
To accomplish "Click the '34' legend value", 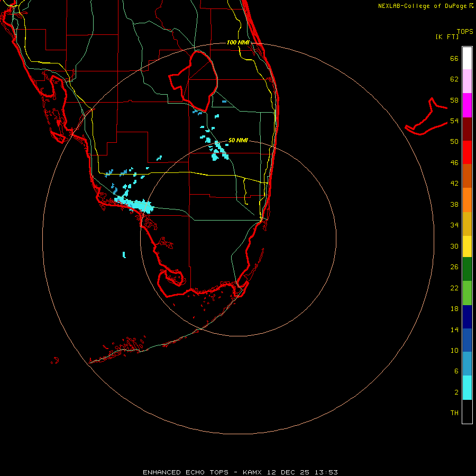I will coord(454,225).
